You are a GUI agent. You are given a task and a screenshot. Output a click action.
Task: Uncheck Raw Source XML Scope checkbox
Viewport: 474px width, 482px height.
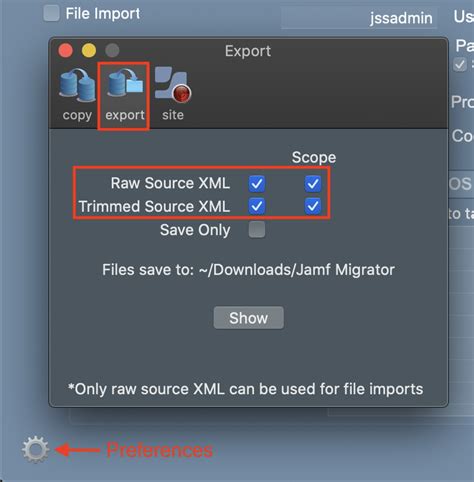[x=313, y=184]
